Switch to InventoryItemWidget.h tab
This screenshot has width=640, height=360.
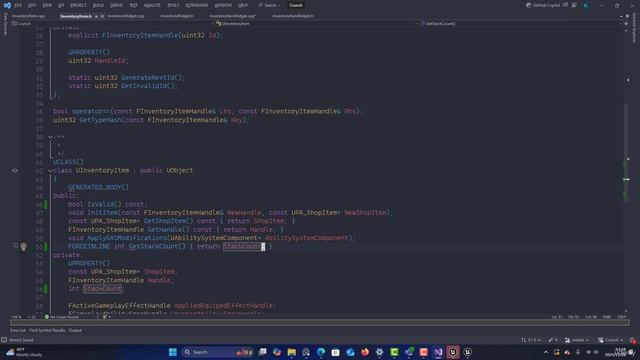tap(293, 16)
